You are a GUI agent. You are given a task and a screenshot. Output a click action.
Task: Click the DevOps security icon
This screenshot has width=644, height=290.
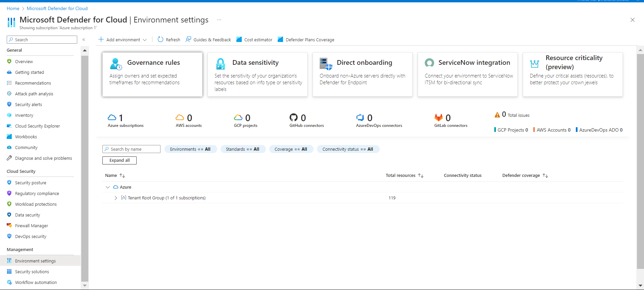tap(9, 236)
